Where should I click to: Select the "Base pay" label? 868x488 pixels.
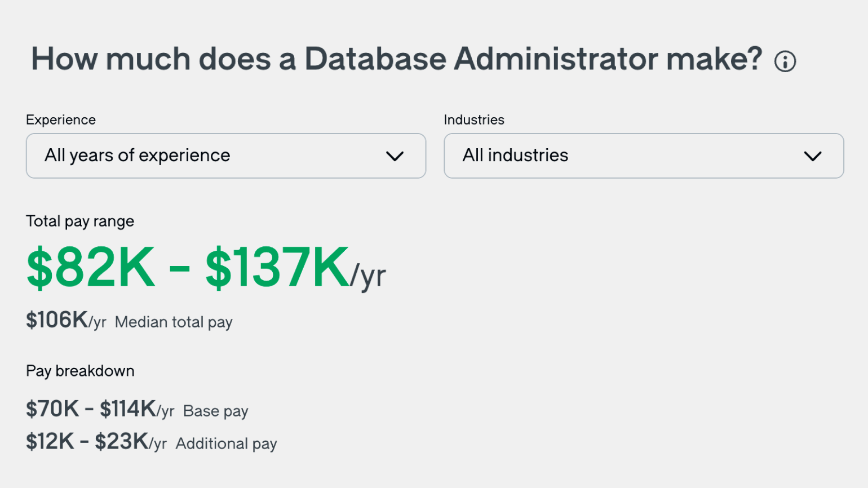coord(215,411)
